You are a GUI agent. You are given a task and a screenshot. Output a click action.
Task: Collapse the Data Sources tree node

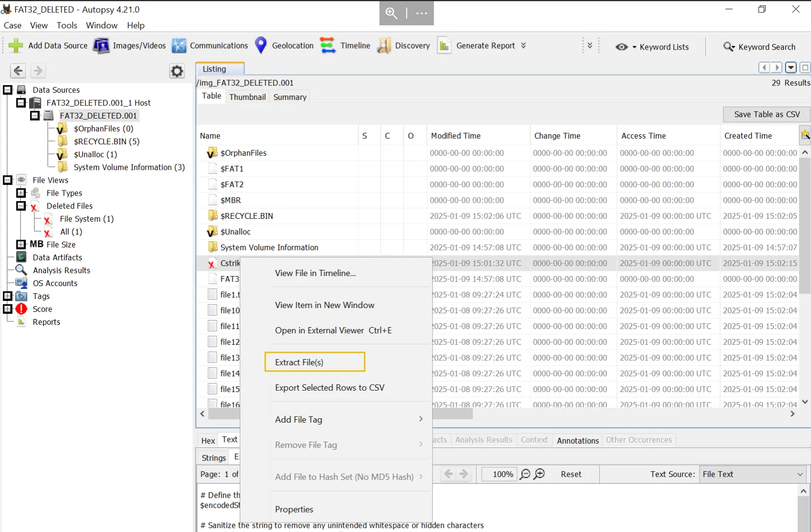pyautogui.click(x=8, y=90)
